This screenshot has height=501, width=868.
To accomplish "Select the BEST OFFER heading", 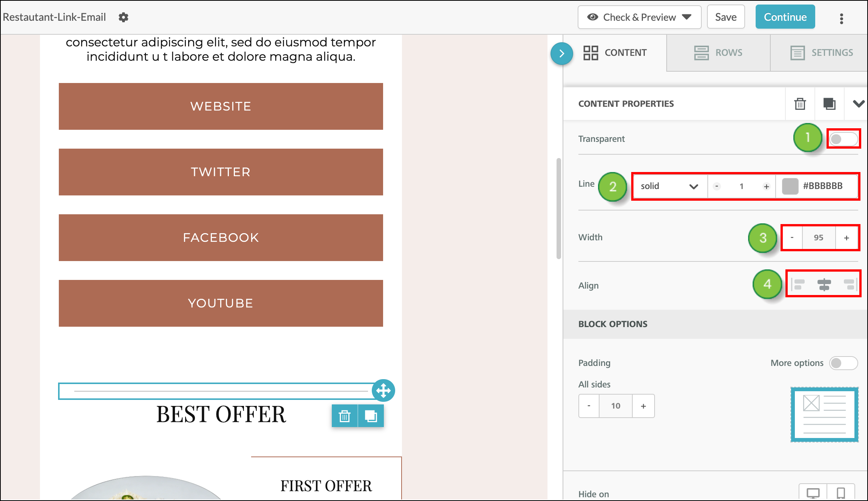I will [221, 414].
